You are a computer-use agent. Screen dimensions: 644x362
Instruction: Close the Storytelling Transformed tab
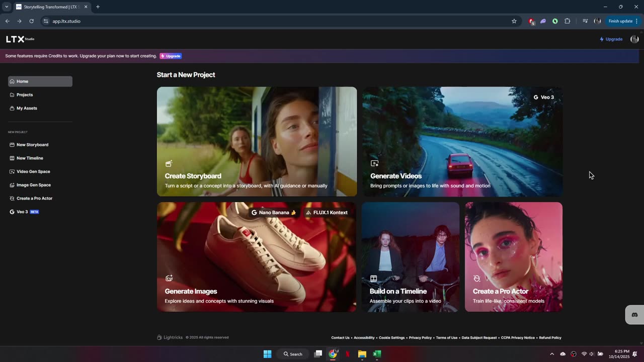tap(86, 7)
